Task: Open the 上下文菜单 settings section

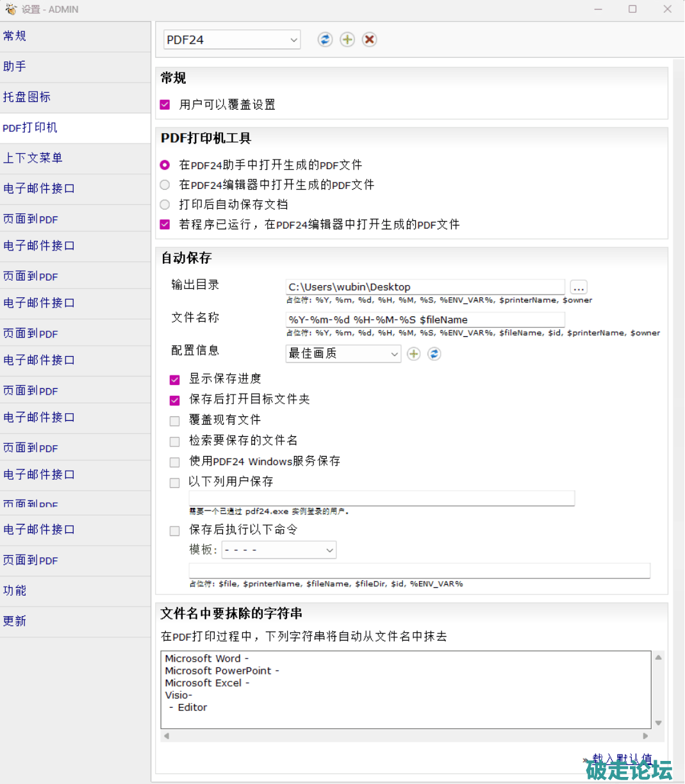Action: coord(33,158)
